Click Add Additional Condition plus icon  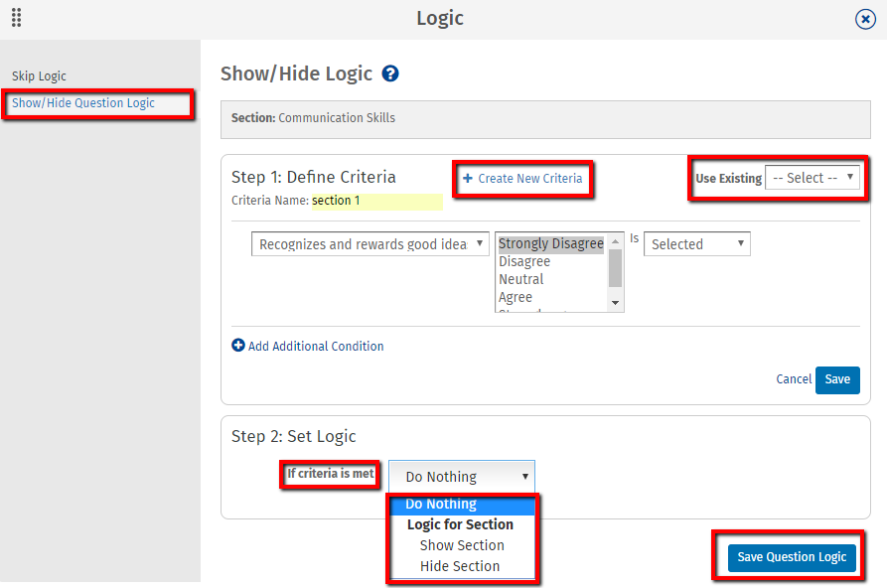click(x=238, y=346)
